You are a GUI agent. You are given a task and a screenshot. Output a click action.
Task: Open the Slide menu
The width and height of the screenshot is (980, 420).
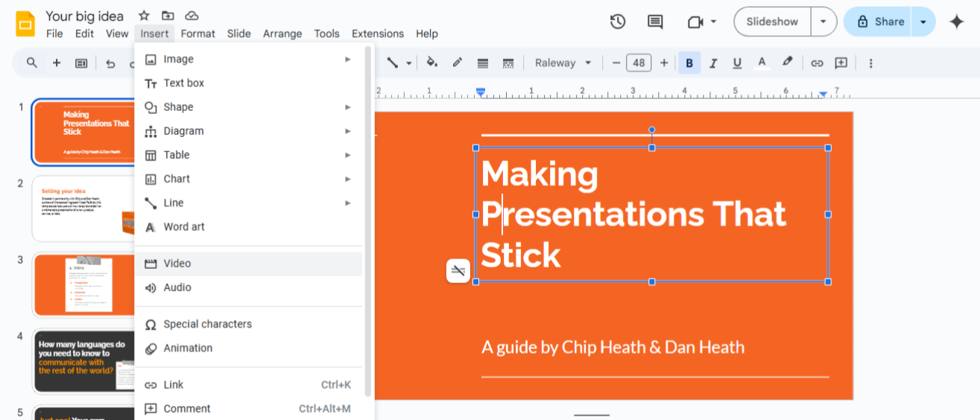pyautogui.click(x=238, y=34)
